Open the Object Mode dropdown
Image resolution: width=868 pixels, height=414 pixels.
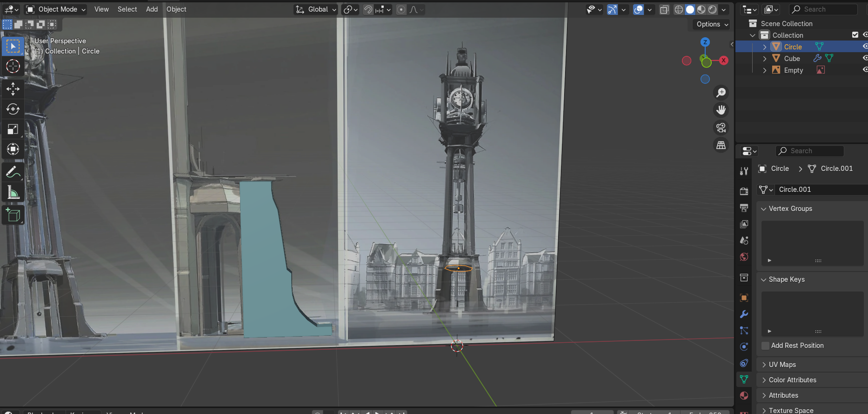point(56,9)
